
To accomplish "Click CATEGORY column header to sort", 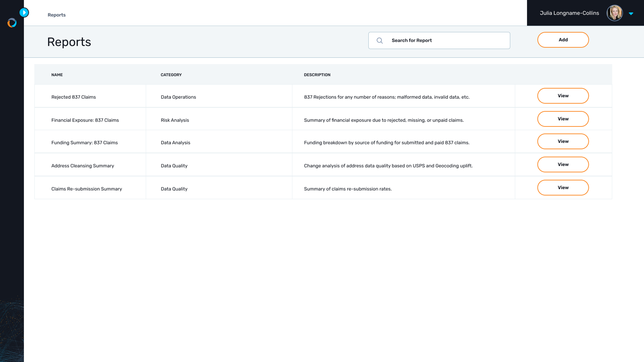I will click(x=171, y=74).
